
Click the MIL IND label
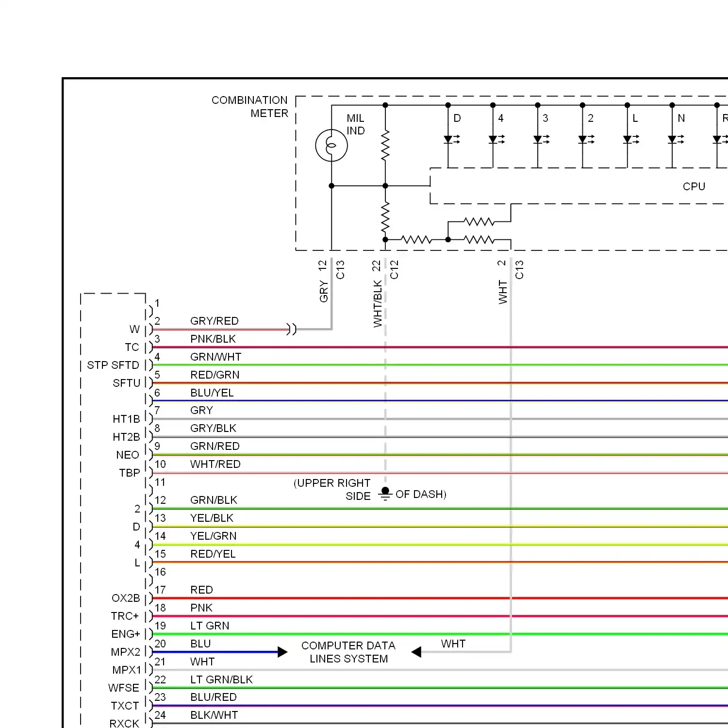point(356,124)
